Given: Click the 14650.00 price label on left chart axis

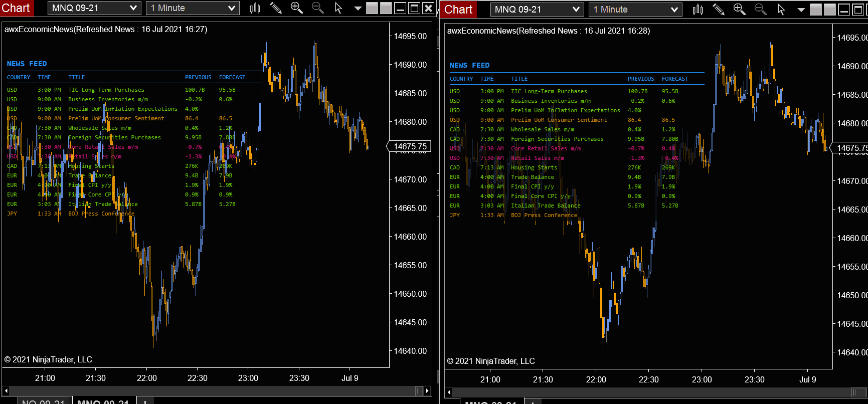Looking at the screenshot, I should point(410,294).
